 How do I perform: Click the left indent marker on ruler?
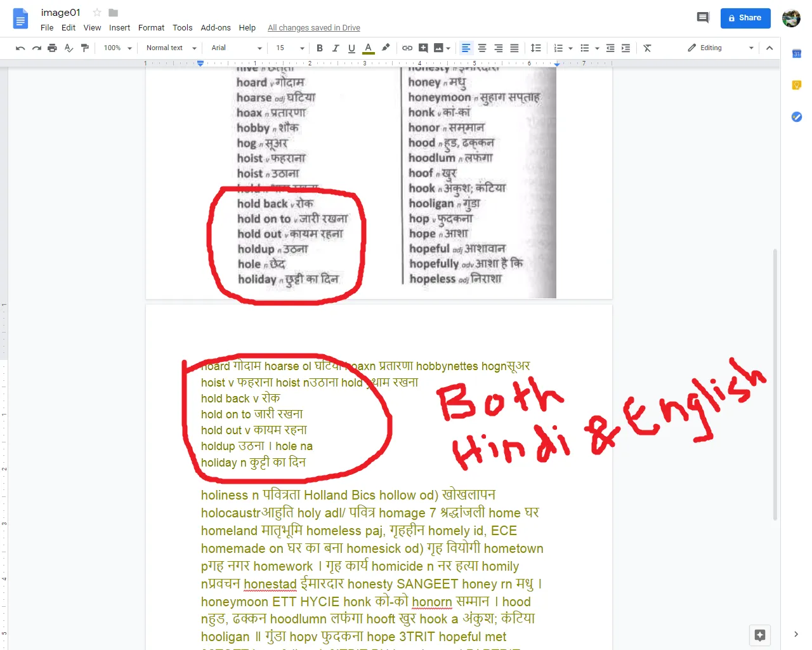click(200, 63)
